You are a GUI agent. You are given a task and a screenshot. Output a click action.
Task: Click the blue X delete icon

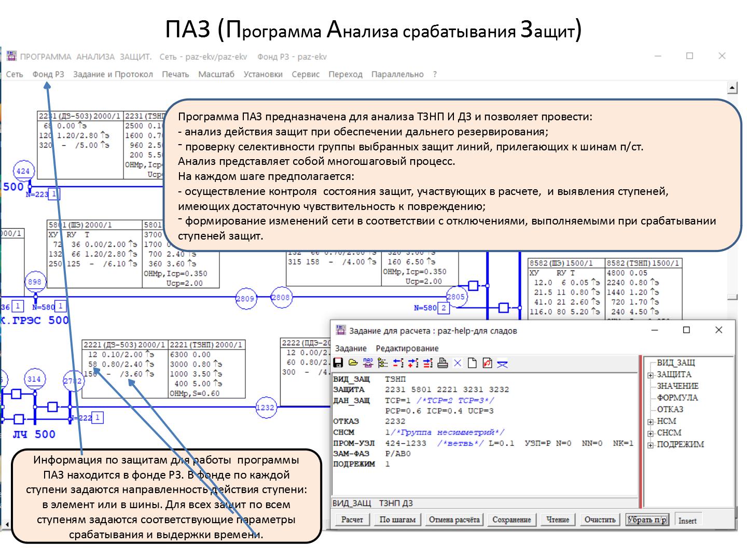coord(458,363)
